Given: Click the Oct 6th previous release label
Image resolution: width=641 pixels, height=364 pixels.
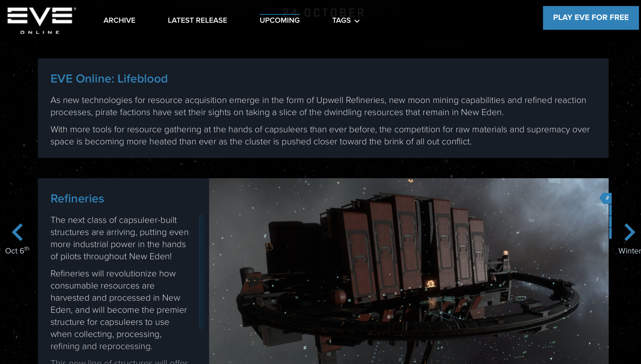Looking at the screenshot, I should coord(17,250).
